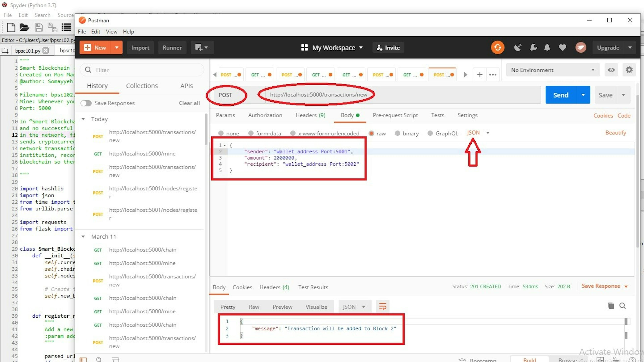Open the Save Response dropdown
The image size is (644, 362).
click(605, 286)
